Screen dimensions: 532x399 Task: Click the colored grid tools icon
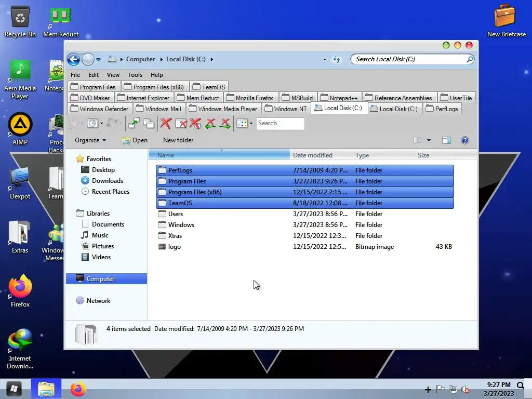242,123
